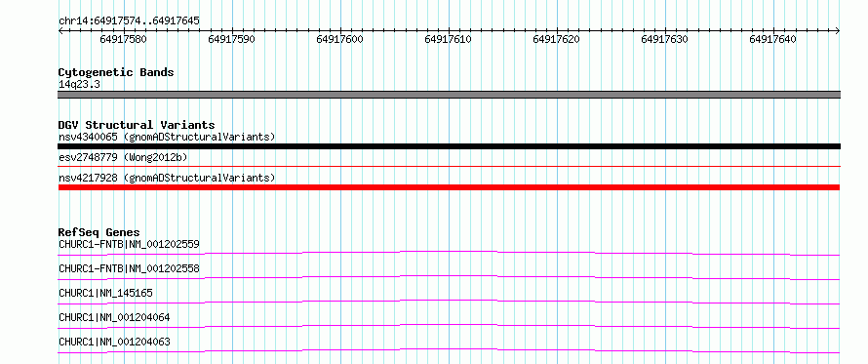Open variant esv2748779 (Wong2012b) label
The height and width of the screenshot is (364, 868).
[123, 157]
